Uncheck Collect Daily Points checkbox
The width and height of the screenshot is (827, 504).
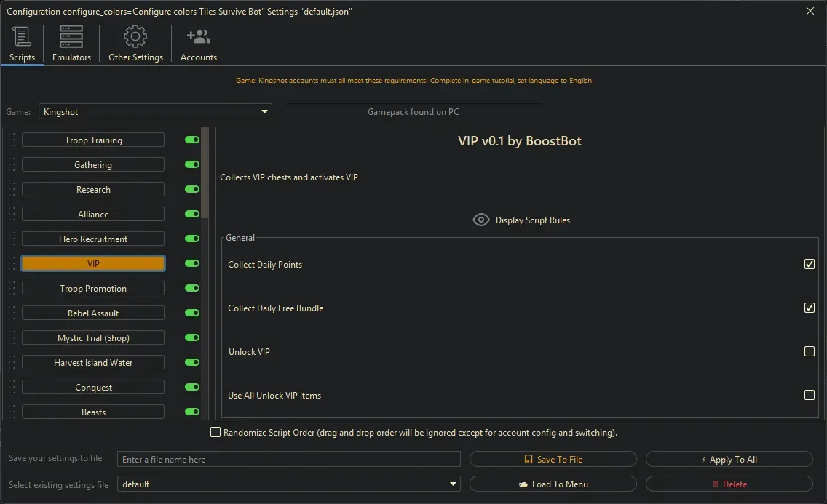point(809,264)
